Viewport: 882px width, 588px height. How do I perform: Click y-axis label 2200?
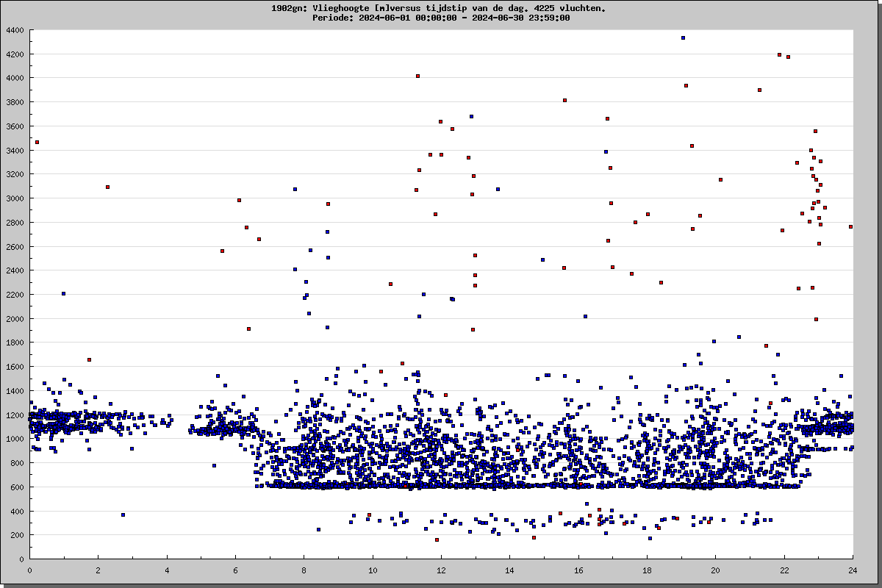15,295
